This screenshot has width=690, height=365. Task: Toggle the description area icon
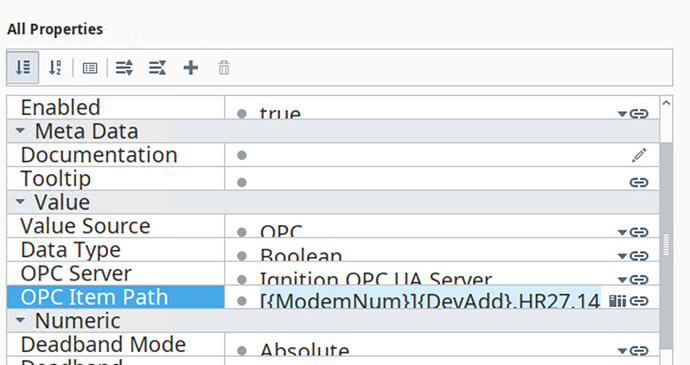click(x=90, y=68)
